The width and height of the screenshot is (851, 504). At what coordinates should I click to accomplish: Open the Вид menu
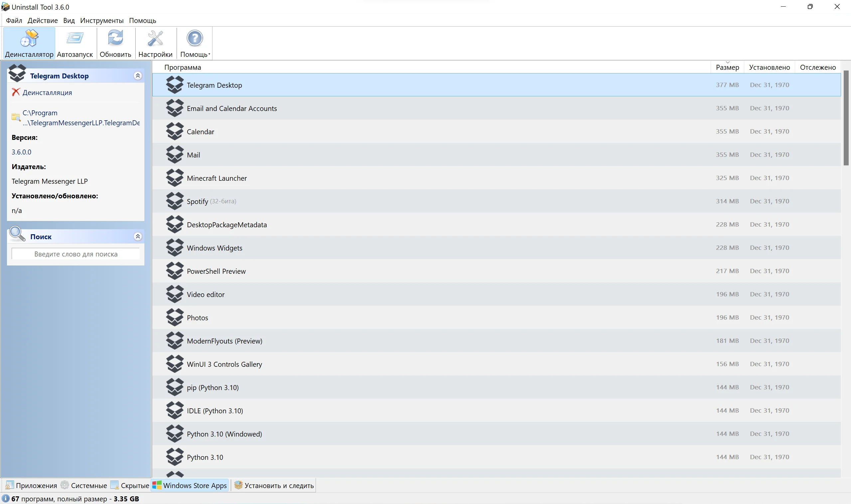(69, 20)
